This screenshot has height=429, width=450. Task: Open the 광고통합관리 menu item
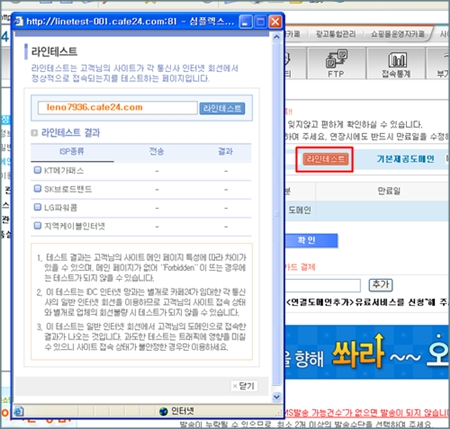click(x=336, y=34)
